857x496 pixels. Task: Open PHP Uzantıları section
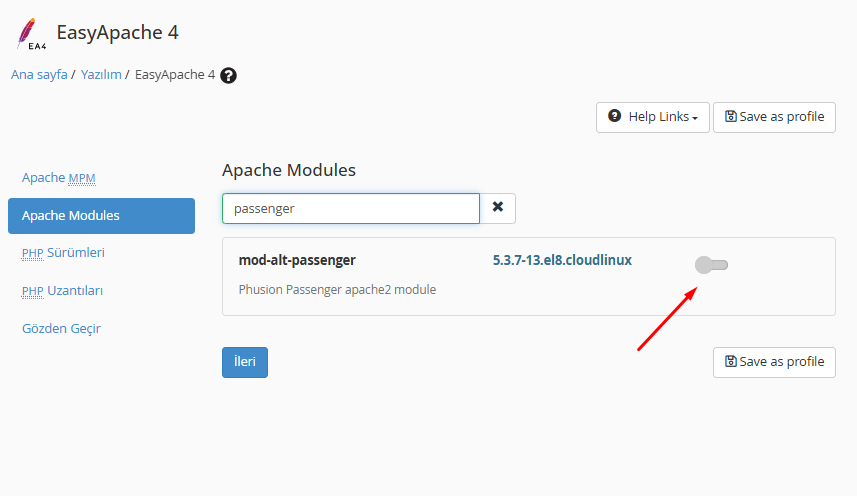coord(62,291)
